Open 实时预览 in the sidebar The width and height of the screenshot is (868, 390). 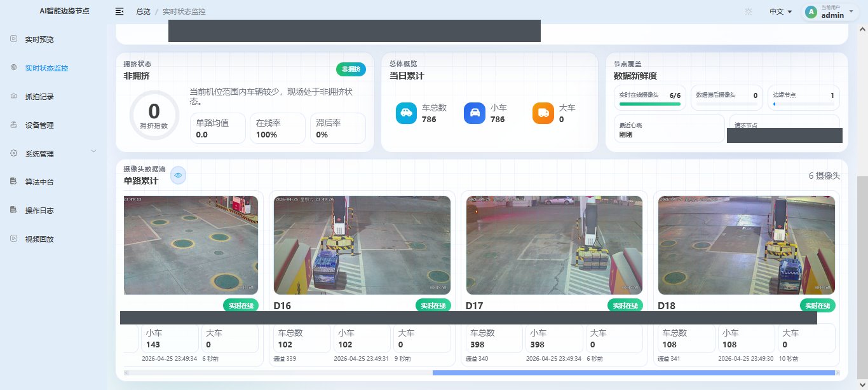39,39
